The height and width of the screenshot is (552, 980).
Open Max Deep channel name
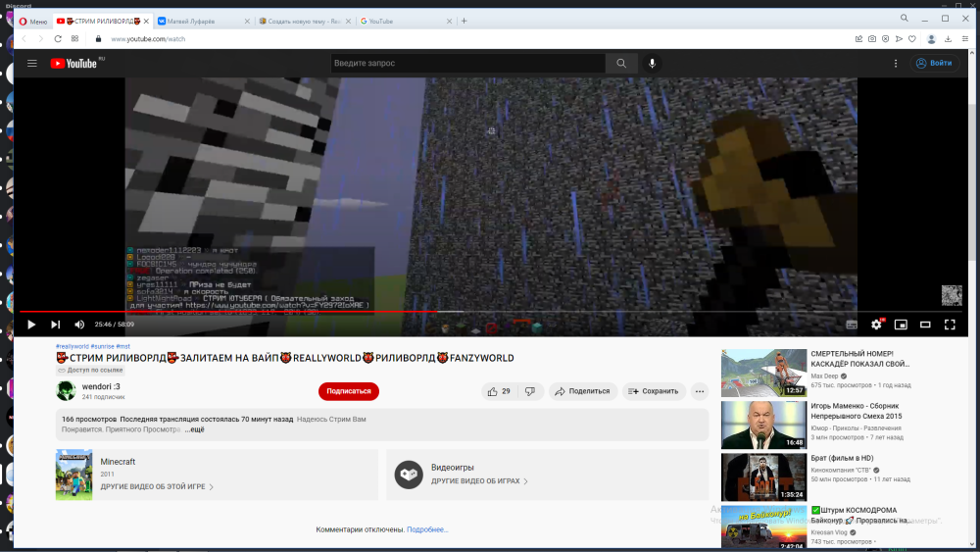pyautogui.click(x=824, y=376)
